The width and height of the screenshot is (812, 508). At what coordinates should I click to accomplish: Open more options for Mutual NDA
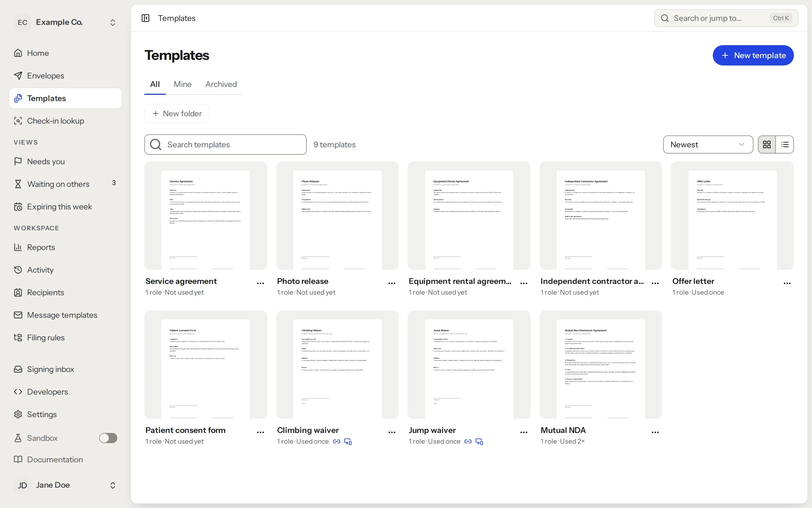(655, 432)
